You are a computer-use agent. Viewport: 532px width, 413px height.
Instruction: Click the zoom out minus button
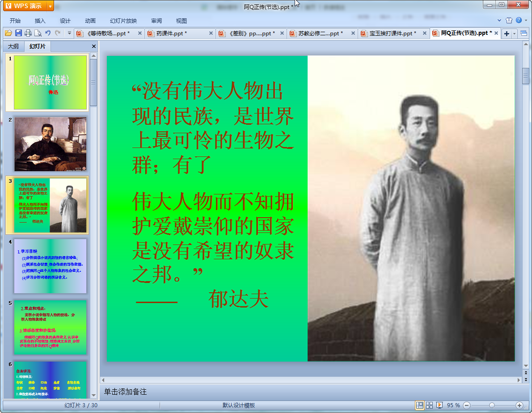[x=467, y=405]
